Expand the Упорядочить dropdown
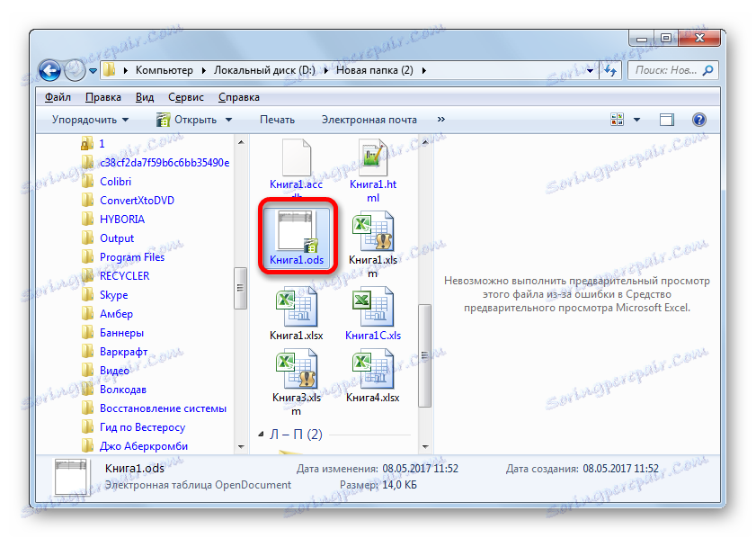This screenshot has height=538, width=756. tap(90, 120)
